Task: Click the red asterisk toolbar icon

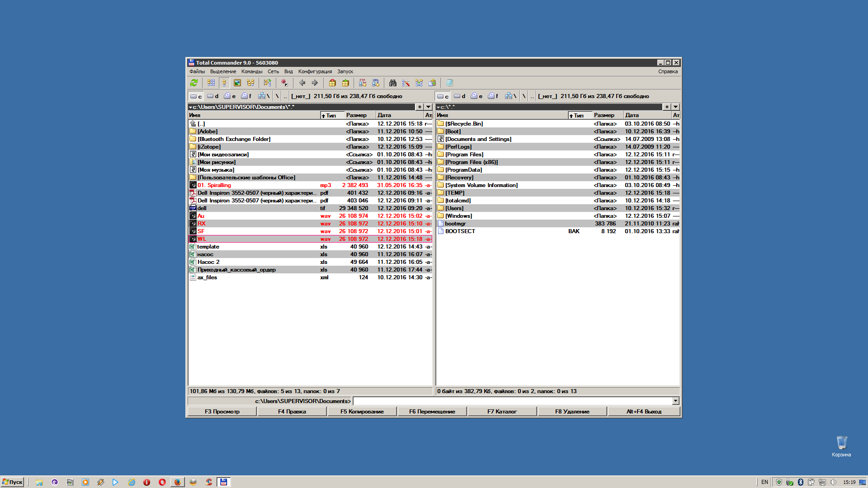Action: click(x=284, y=83)
